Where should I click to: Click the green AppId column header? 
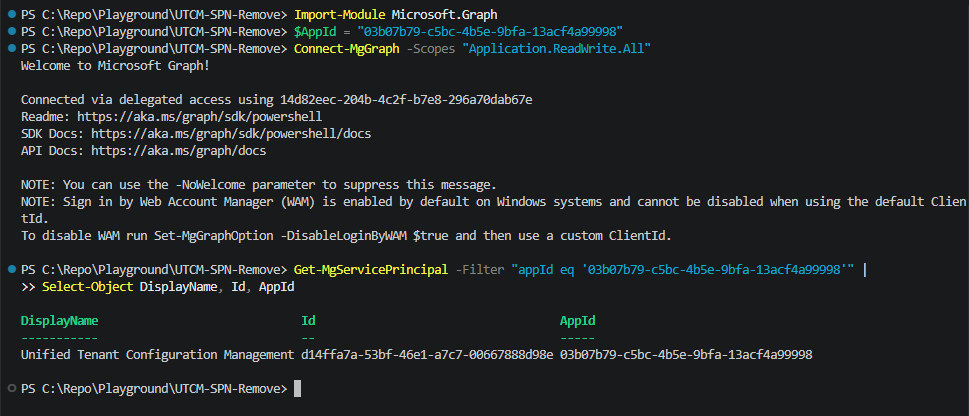577,321
